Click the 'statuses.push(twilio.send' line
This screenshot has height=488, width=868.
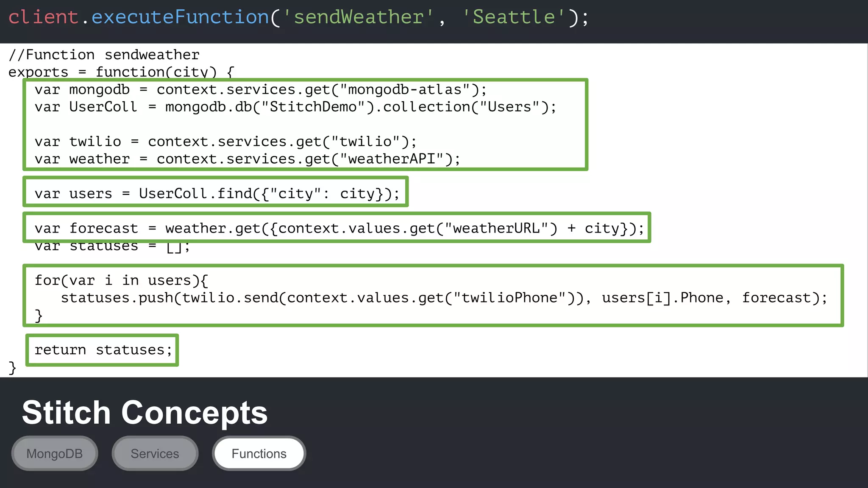tap(444, 298)
